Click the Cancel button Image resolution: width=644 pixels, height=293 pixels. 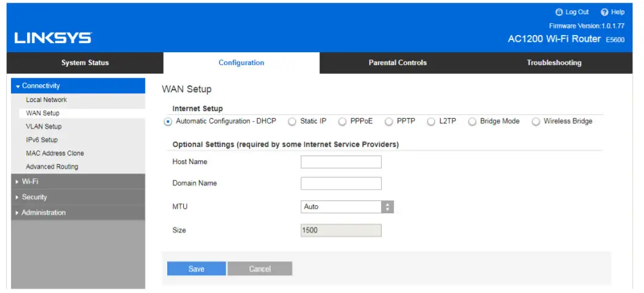[x=259, y=269]
